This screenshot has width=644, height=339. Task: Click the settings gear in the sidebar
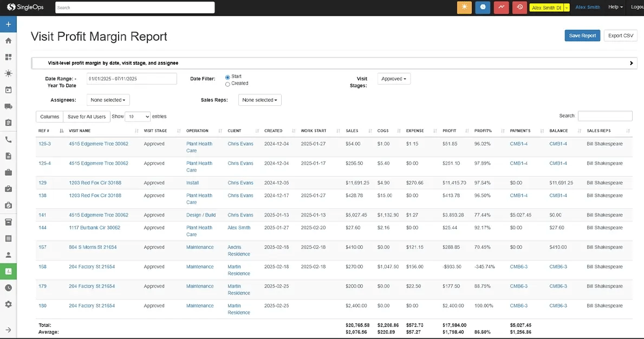click(x=8, y=304)
